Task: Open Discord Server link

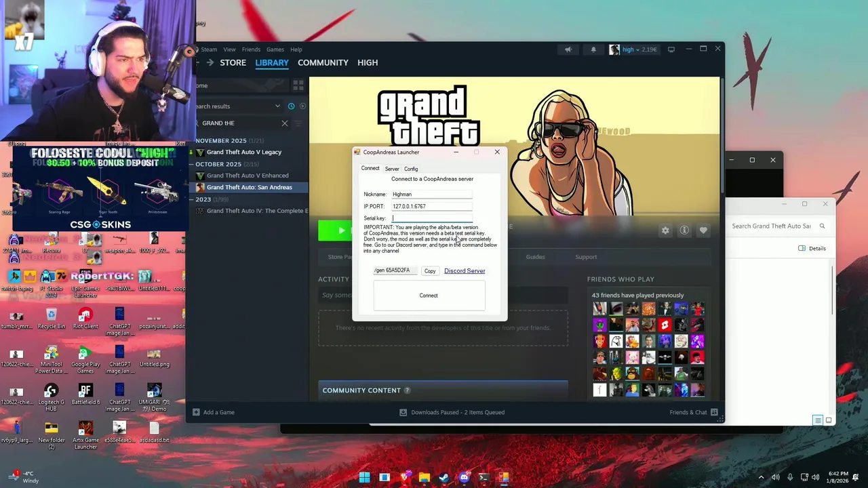Action: click(465, 271)
